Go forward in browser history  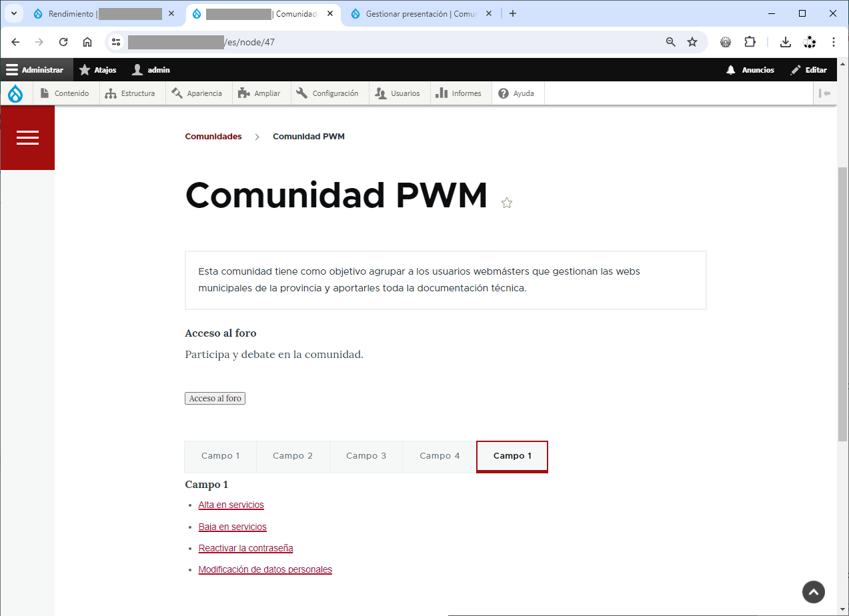[39, 42]
